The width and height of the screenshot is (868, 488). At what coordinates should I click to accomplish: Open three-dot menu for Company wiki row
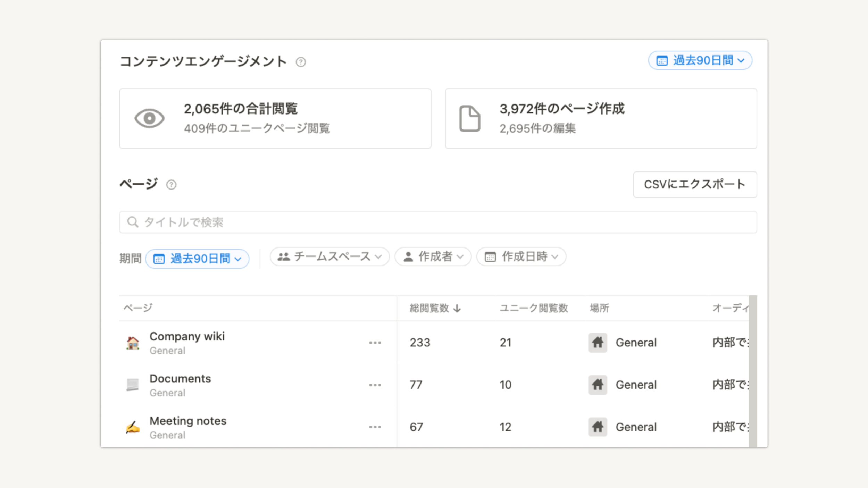pyautogui.click(x=375, y=343)
